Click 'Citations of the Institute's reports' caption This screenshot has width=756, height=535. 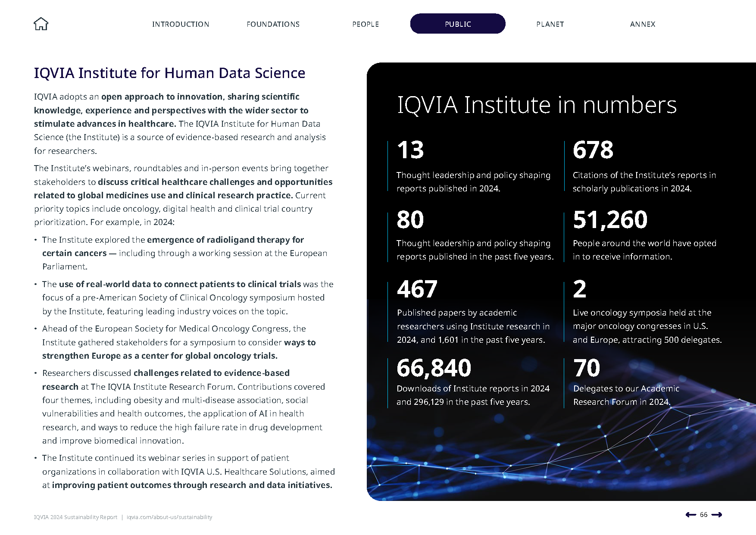click(644, 182)
